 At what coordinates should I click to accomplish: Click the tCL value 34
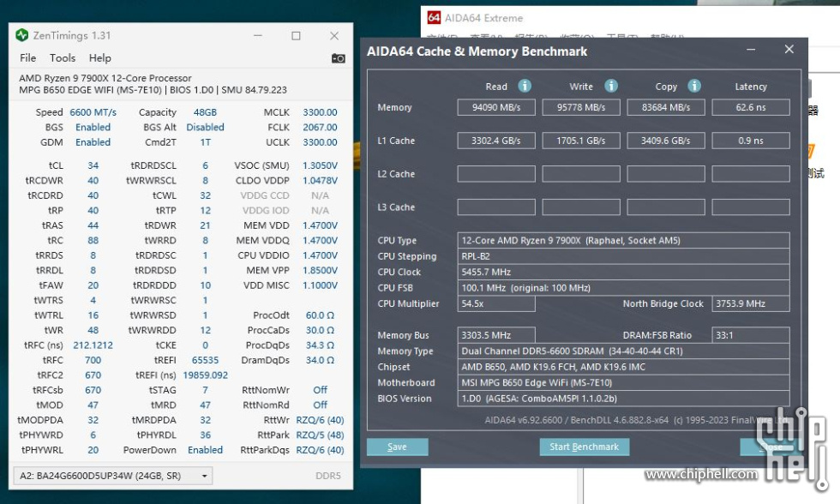pyautogui.click(x=93, y=165)
